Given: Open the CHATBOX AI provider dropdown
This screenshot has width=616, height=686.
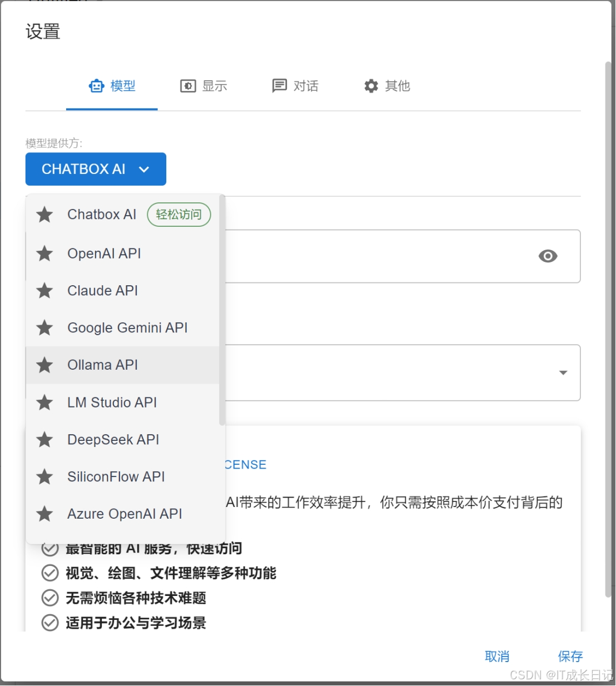Looking at the screenshot, I should 96,169.
